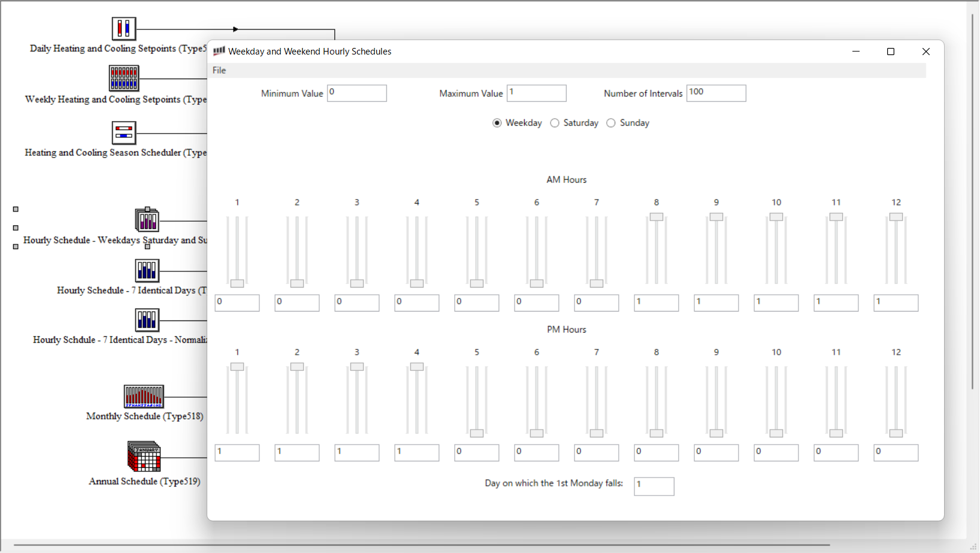Select the Monthly Schedule Type518 icon
The image size is (980, 553).
[144, 397]
